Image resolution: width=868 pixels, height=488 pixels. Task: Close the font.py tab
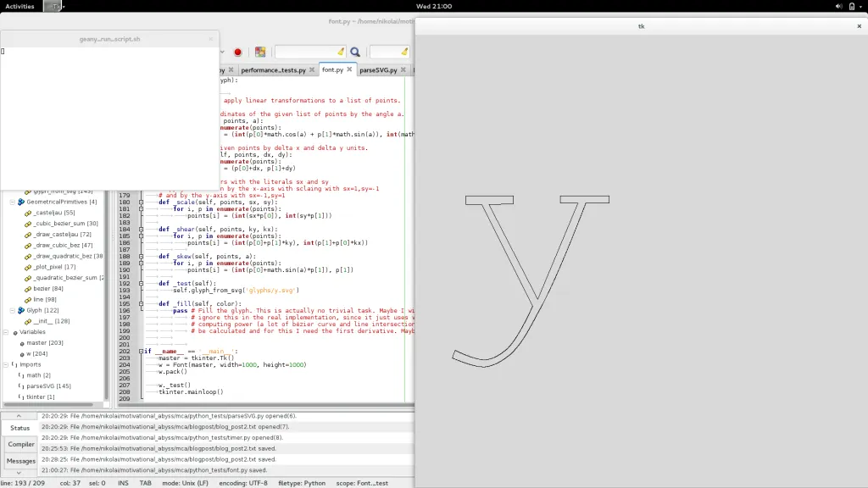click(349, 69)
